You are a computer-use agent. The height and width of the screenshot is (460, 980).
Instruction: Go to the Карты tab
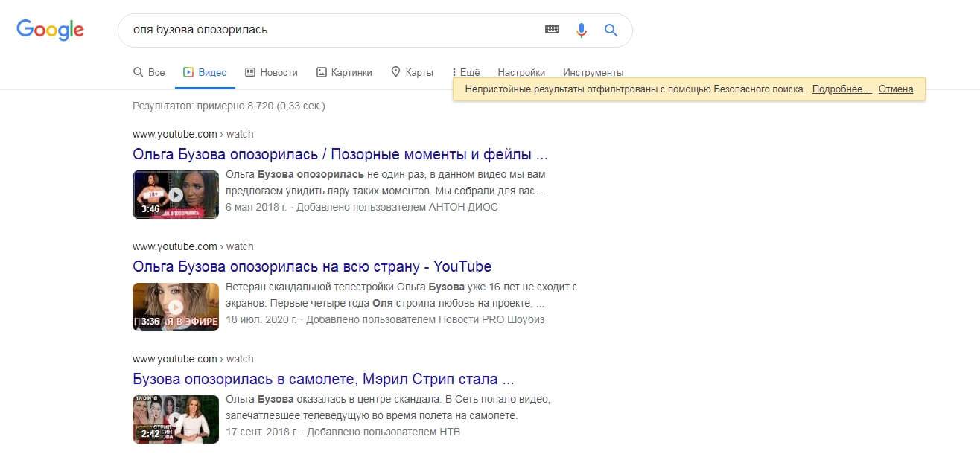[412, 72]
